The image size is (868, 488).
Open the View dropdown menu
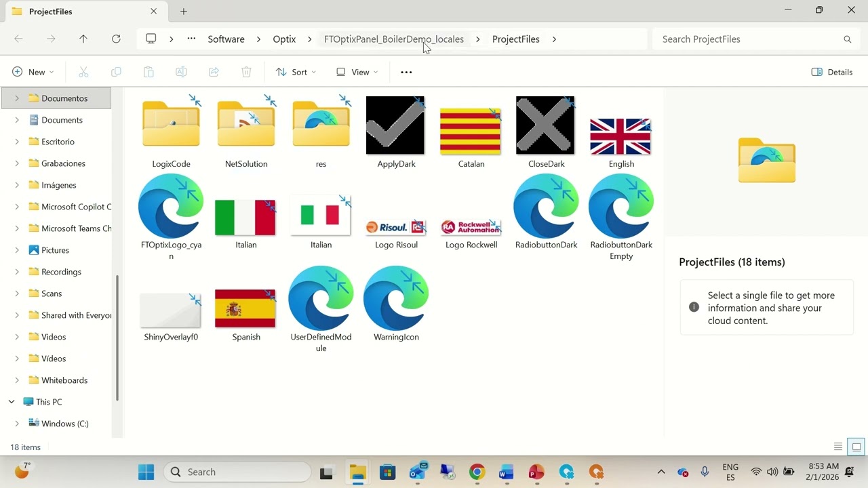tap(357, 72)
